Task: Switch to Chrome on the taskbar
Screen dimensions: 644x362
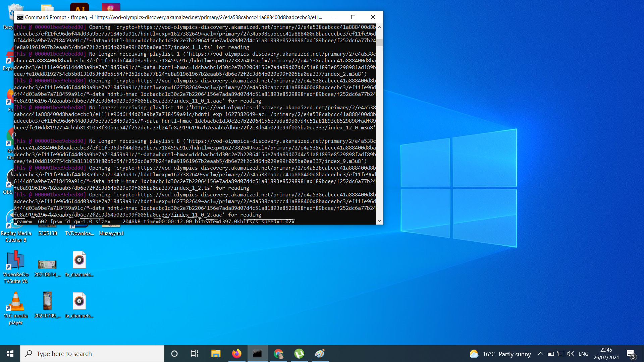Action: point(278,354)
